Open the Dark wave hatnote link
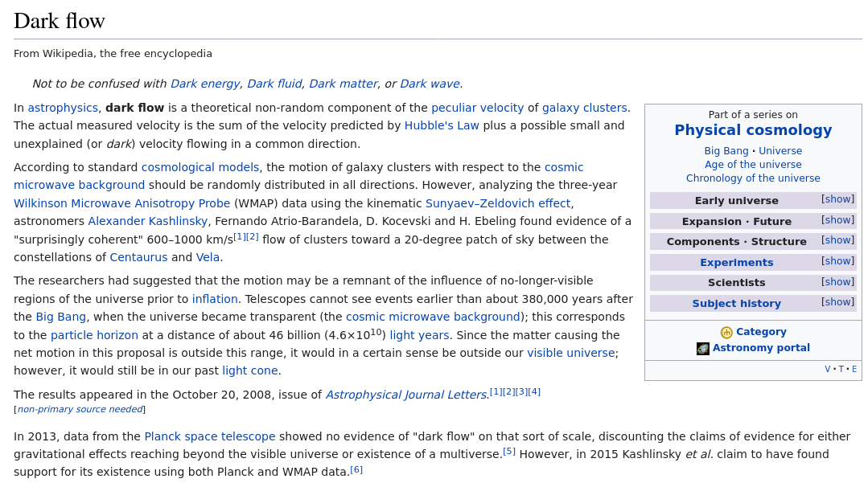The height and width of the screenshot is (483, 868). 430,84
